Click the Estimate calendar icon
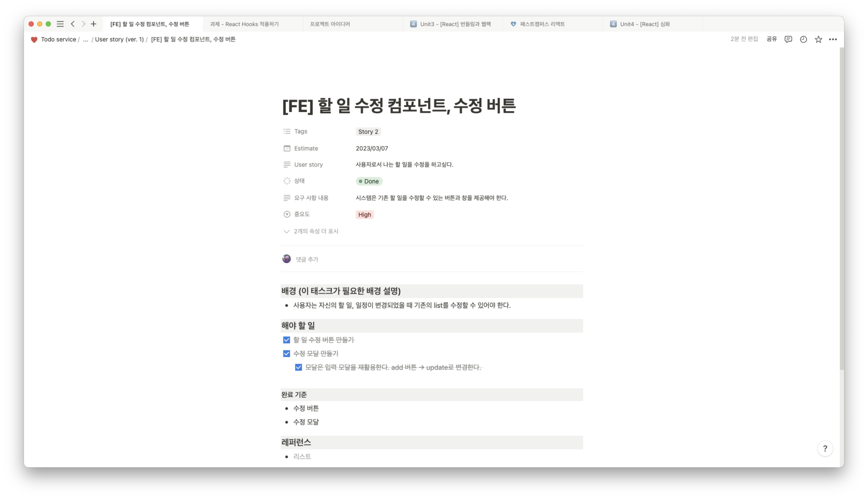 pos(287,148)
